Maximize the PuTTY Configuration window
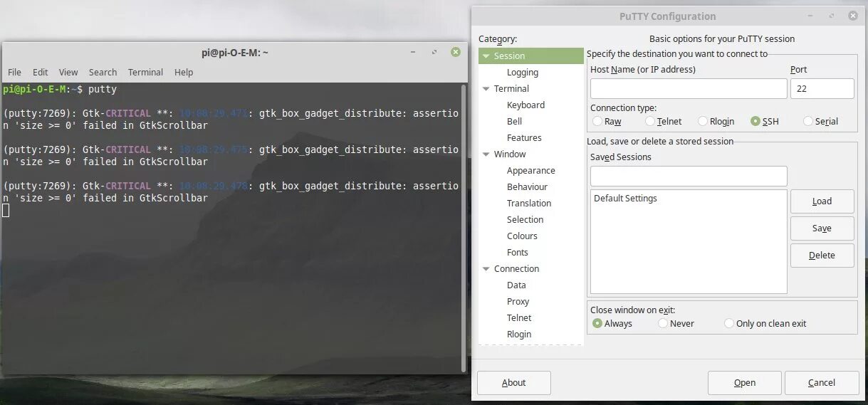This screenshot has height=405, width=868. point(832,16)
